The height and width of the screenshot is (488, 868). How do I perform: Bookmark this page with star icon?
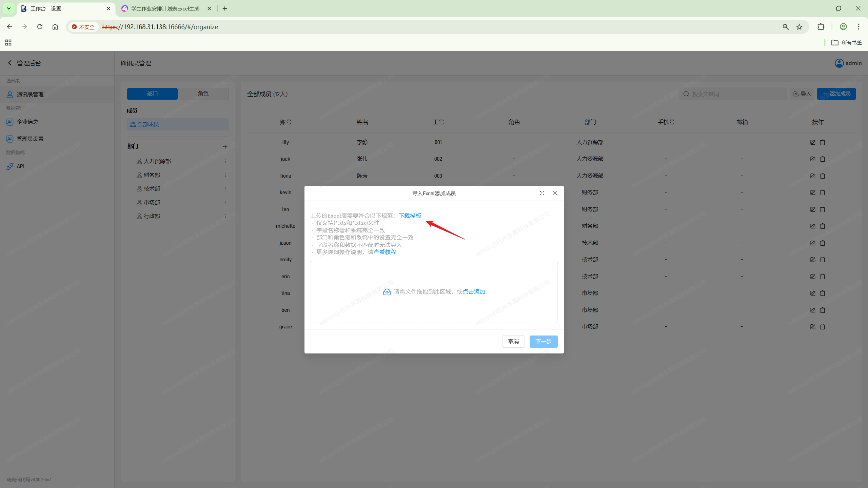pyautogui.click(x=800, y=27)
